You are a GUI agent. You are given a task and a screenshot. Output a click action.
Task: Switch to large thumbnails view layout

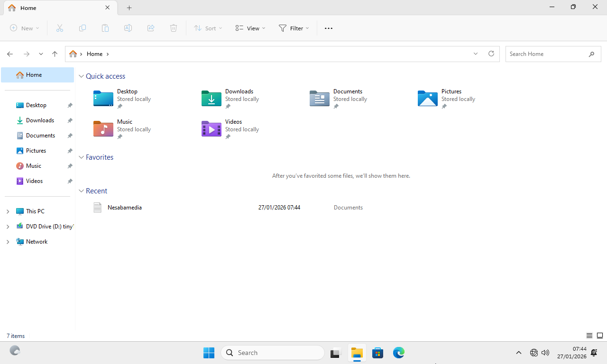tap(600, 336)
